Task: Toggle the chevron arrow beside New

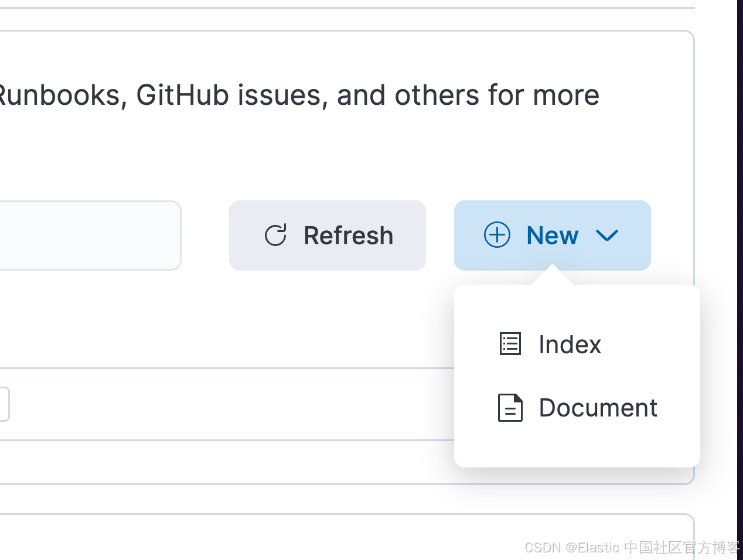Action: pyautogui.click(x=607, y=235)
